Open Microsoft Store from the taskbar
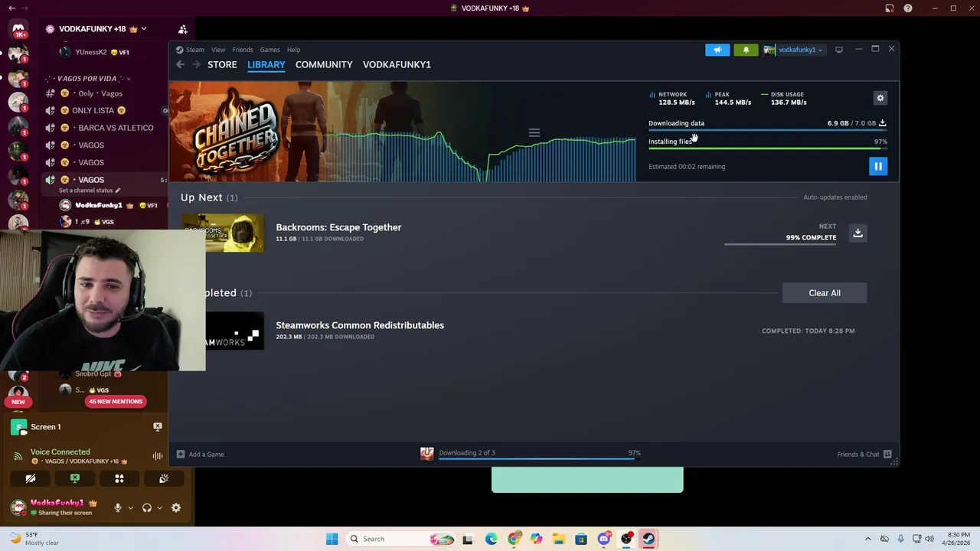980x551 pixels. (581, 539)
